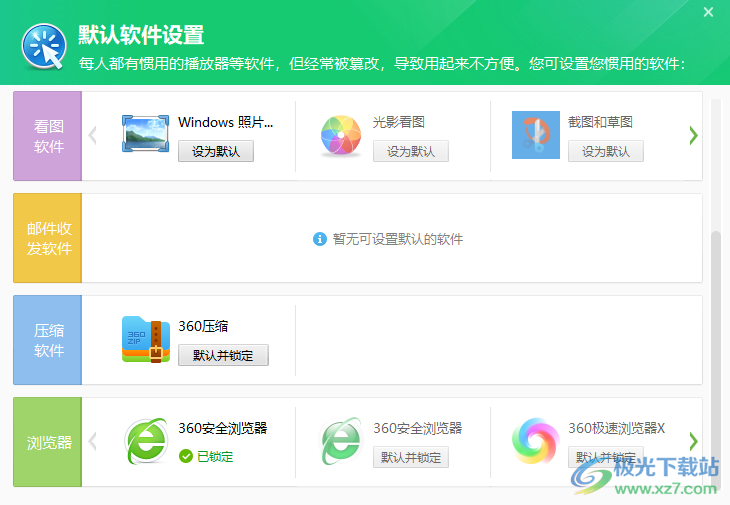Click the 暂无可设置默认的软件 message
This screenshot has height=505, width=730.
(398, 239)
